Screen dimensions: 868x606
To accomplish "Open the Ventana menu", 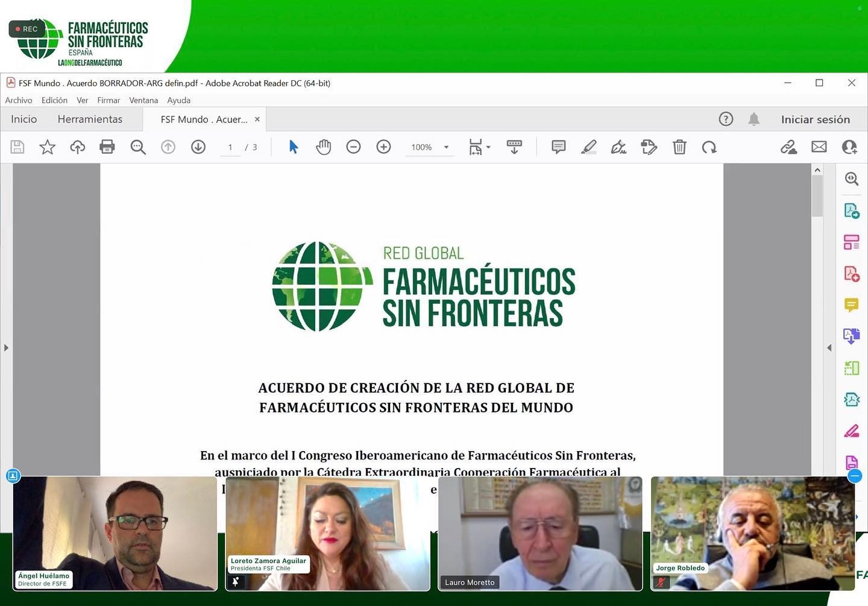I will point(143,100).
